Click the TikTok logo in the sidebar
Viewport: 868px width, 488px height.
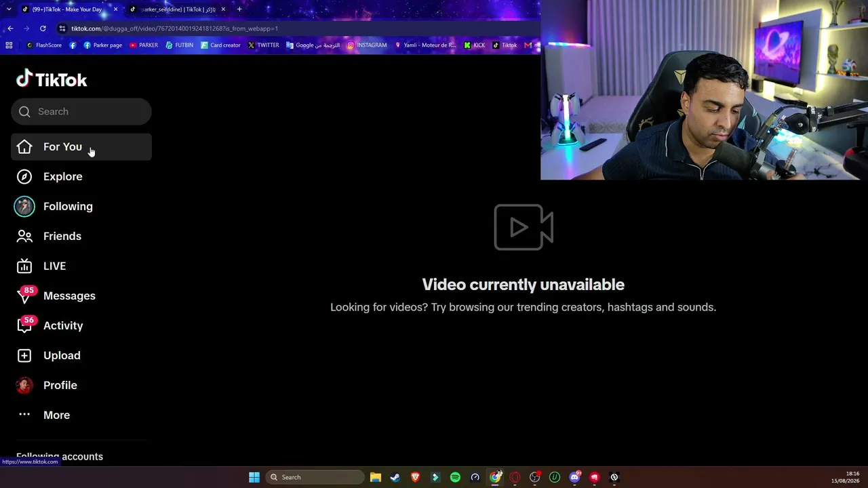[x=52, y=79]
